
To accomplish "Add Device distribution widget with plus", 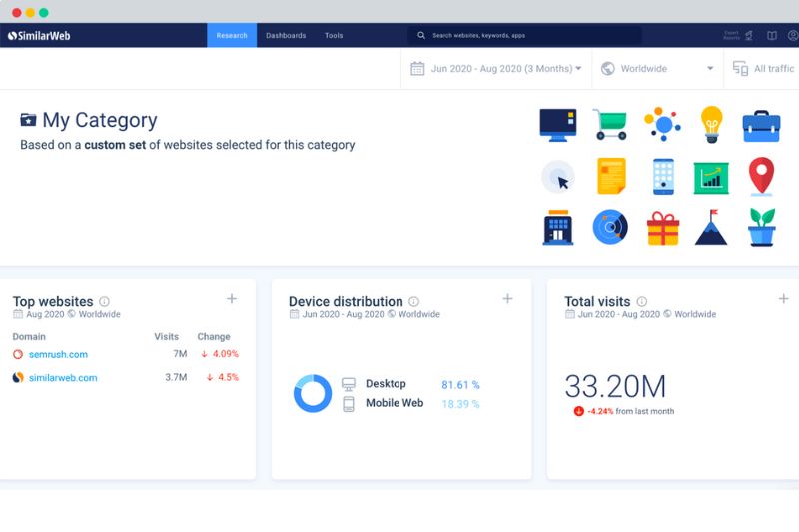I will pyautogui.click(x=507, y=298).
